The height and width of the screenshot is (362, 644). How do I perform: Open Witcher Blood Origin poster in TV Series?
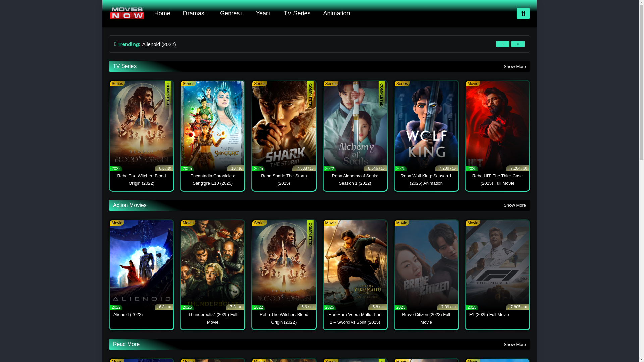pos(142,126)
